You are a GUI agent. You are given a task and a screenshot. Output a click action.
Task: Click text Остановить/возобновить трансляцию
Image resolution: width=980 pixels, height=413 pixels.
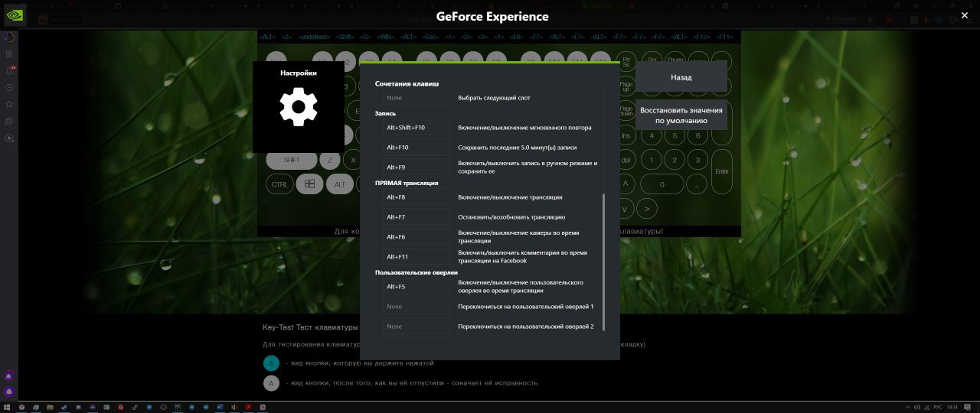tap(511, 217)
